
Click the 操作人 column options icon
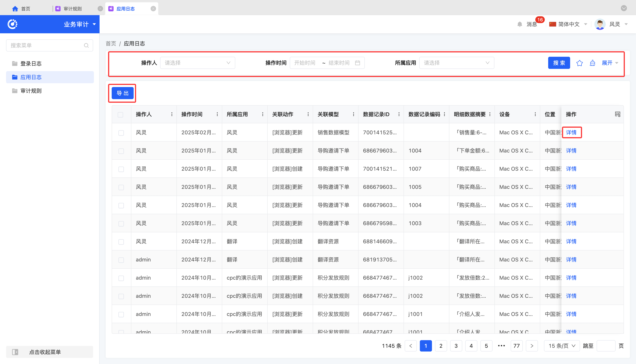(171, 114)
